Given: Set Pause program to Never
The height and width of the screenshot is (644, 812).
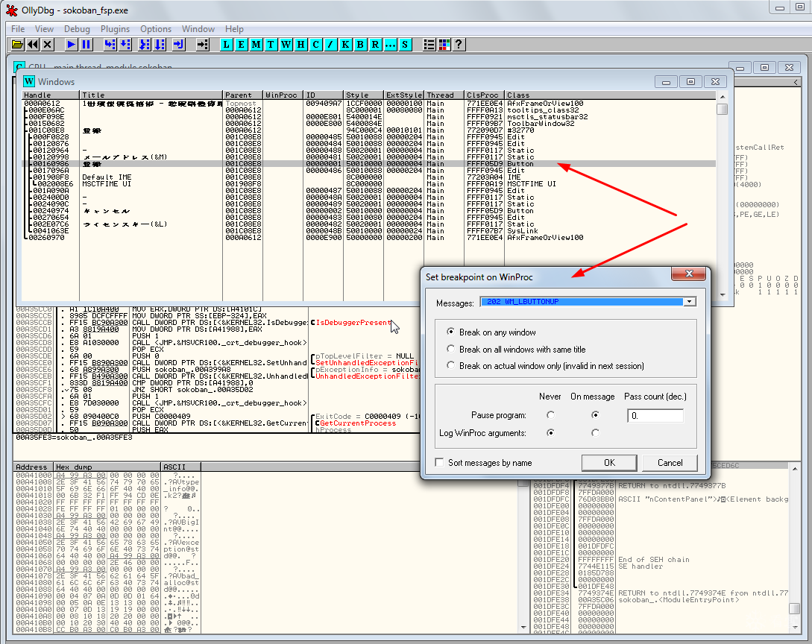Looking at the screenshot, I should [550, 415].
